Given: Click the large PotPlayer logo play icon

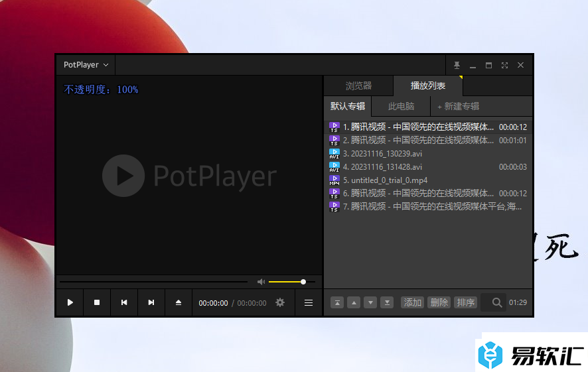Looking at the screenshot, I should (x=123, y=176).
